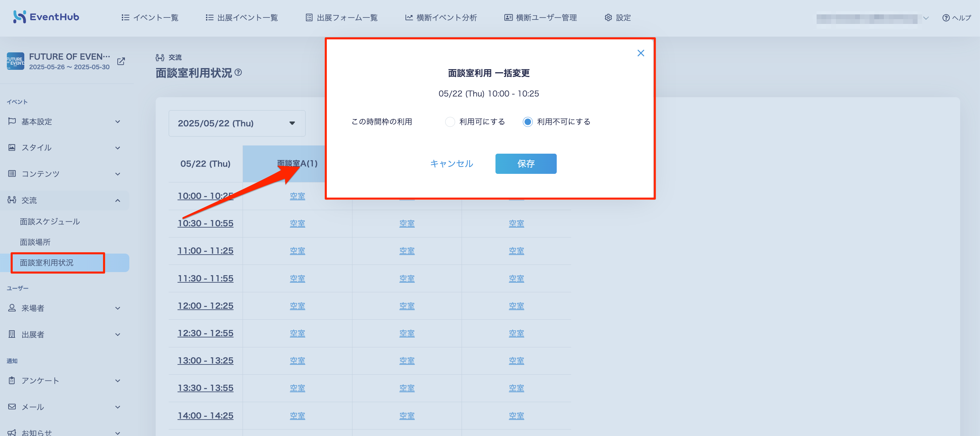Open 出展イベント一覧 in the top menu
The height and width of the screenshot is (436, 980).
click(242, 17)
